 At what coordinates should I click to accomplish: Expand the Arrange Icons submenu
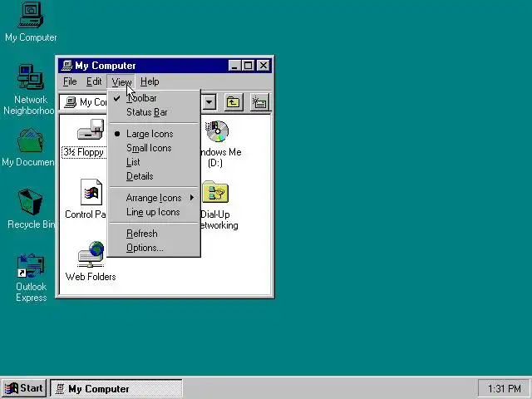pyautogui.click(x=154, y=198)
